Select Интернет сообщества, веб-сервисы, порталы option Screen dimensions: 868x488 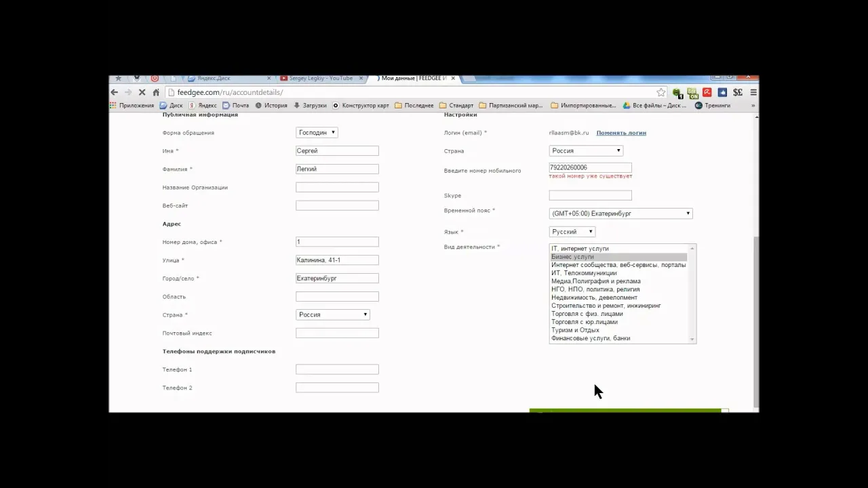pos(618,265)
